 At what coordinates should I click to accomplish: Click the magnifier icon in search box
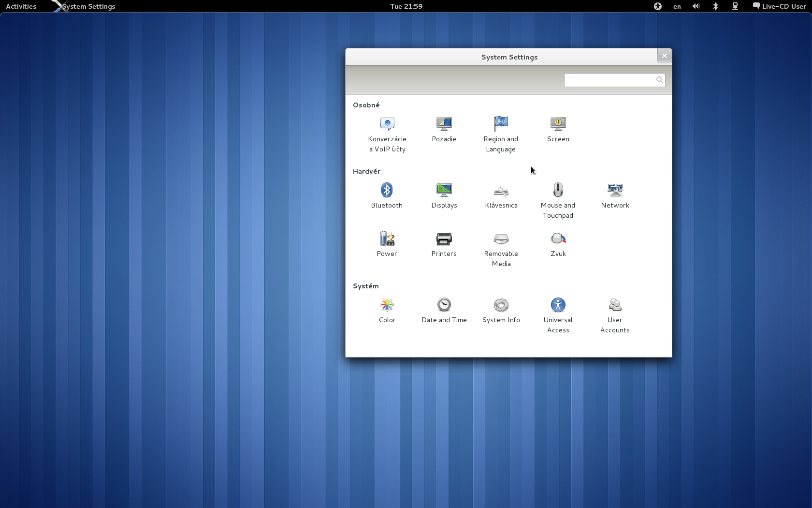pyautogui.click(x=659, y=80)
